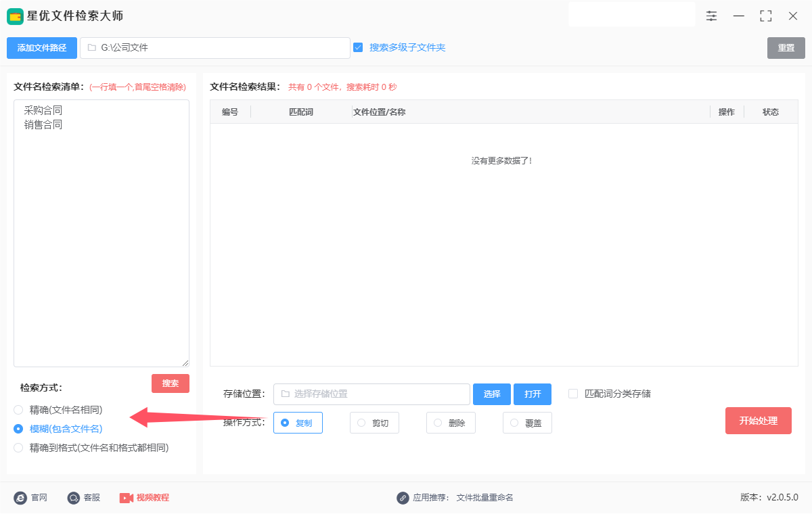Close the window with X icon
The height and width of the screenshot is (514, 812).
coord(793,16)
